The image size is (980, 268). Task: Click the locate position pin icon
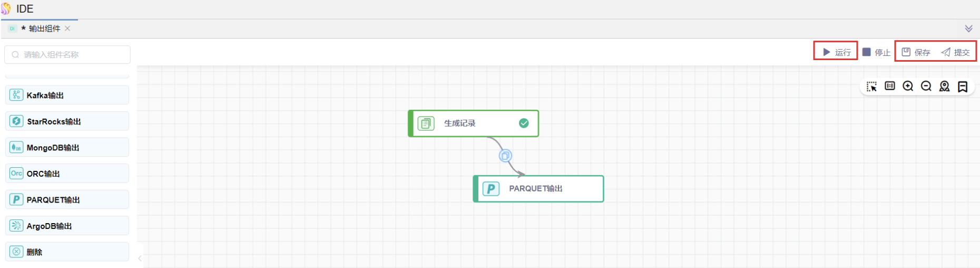tap(944, 86)
